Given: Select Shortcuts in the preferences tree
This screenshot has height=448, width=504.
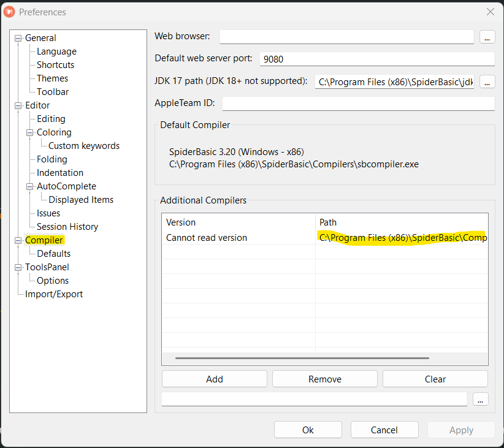Looking at the screenshot, I should coord(55,65).
